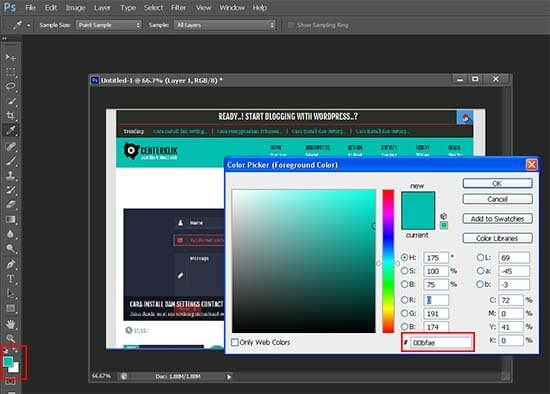This screenshot has width=550, height=394.
Task: Select the Blur tool
Action: pyautogui.click(x=11, y=234)
